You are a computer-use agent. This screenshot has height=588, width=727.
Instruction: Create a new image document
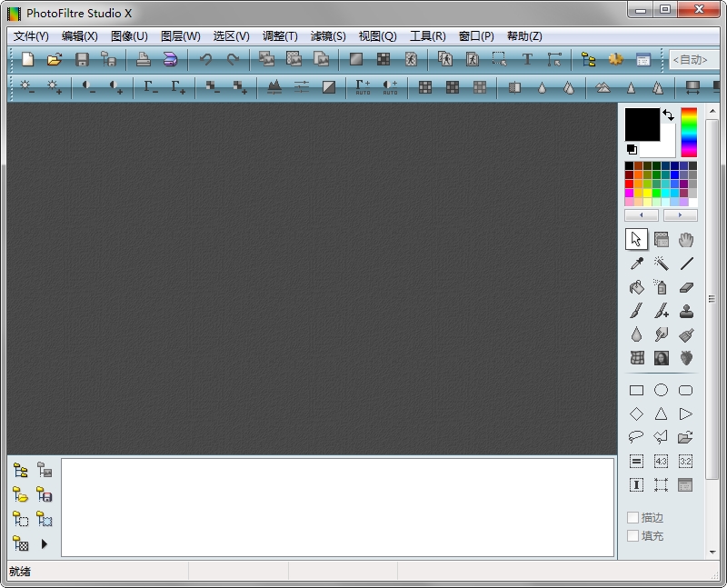click(28, 59)
